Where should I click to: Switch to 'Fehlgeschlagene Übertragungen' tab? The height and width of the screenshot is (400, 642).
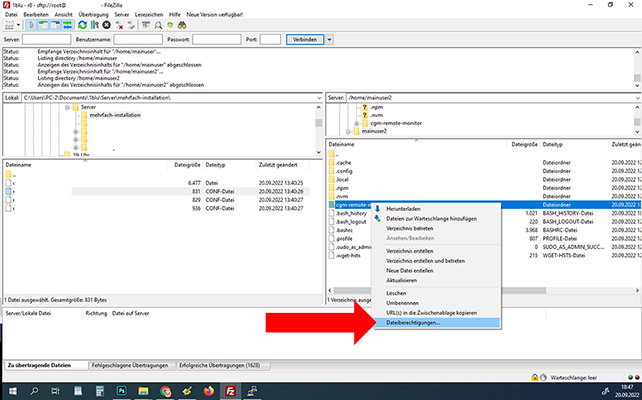pos(132,365)
